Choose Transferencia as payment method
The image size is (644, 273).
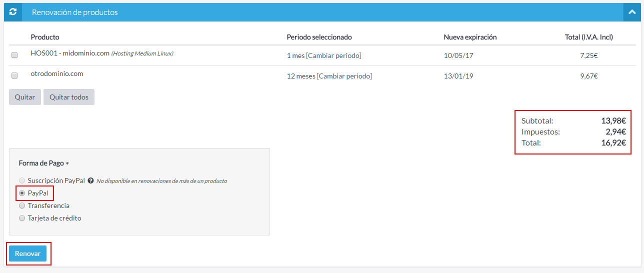[x=21, y=205]
